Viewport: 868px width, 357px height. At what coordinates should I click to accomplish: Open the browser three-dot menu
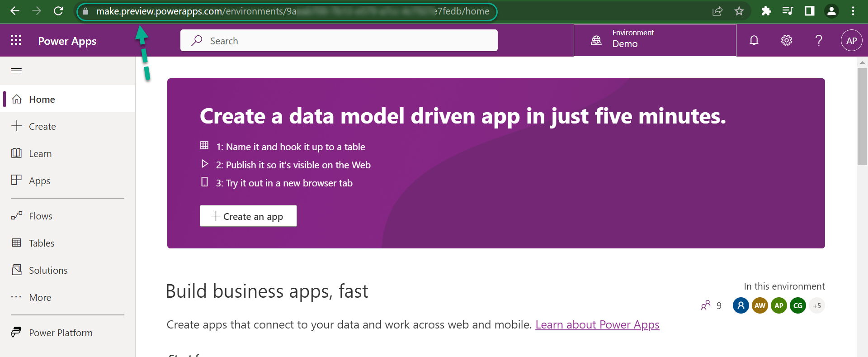(x=853, y=11)
